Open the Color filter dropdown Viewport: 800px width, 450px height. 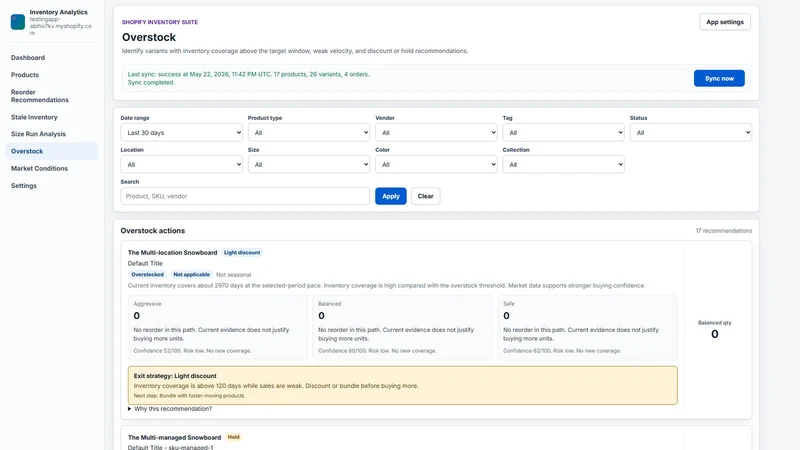(436, 165)
